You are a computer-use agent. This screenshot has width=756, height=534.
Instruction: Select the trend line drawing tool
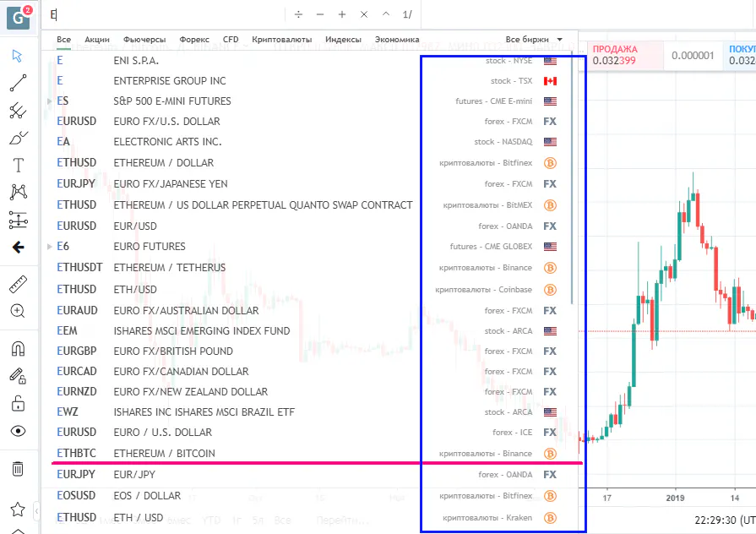[x=18, y=83]
